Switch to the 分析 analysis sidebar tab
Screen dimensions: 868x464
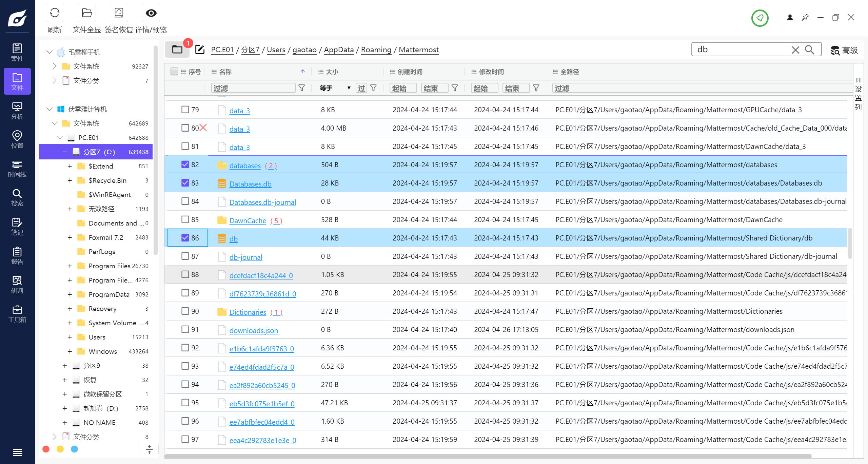tap(17, 111)
